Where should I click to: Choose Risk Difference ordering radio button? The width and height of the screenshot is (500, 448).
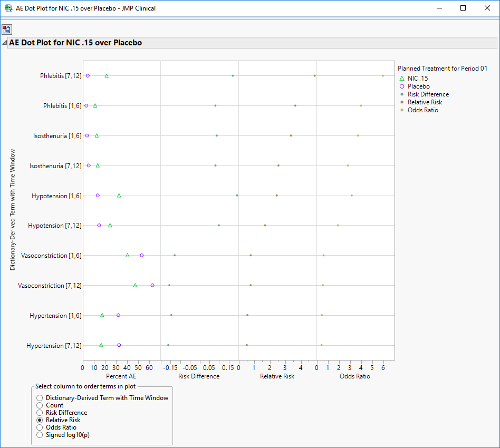coord(39,413)
